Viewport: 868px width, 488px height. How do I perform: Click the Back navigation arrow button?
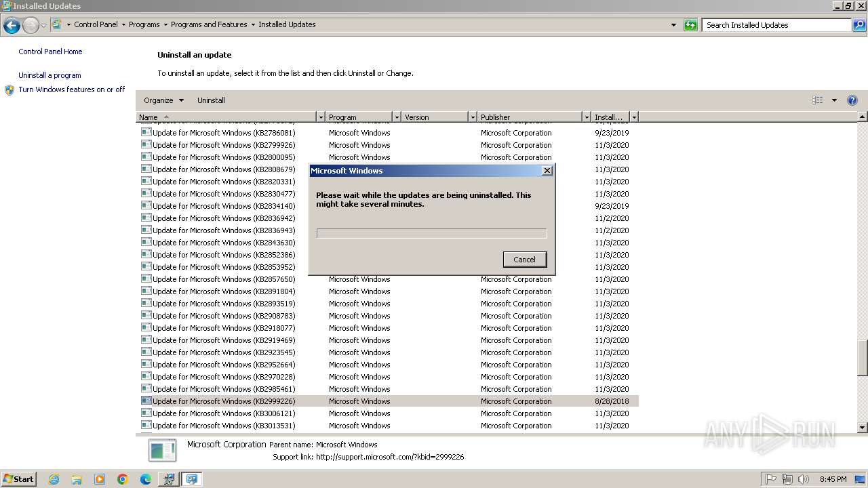(x=12, y=26)
